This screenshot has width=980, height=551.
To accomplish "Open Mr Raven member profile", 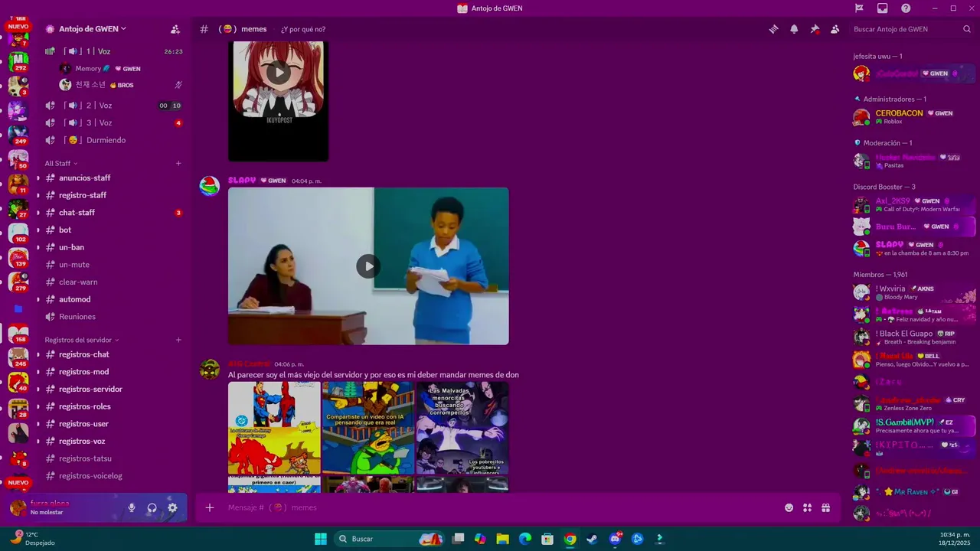I will pyautogui.click(x=913, y=491).
